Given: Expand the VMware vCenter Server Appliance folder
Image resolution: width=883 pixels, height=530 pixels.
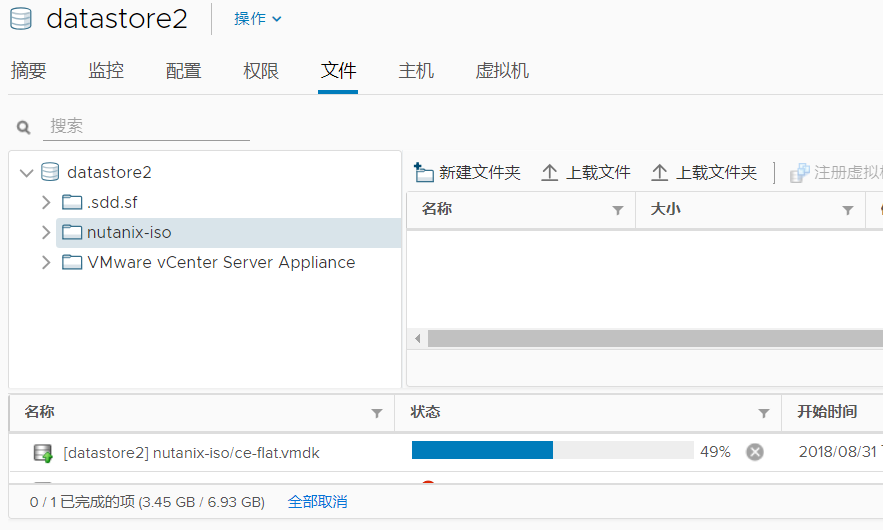Looking at the screenshot, I should (x=46, y=262).
